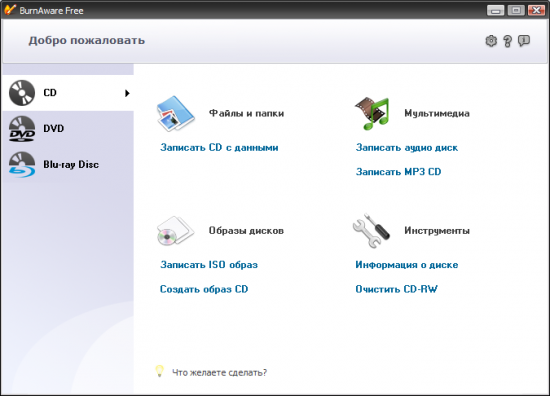Switch to the DVD category
Image resolution: width=550 pixels, height=396 pixels.
[x=68, y=129]
